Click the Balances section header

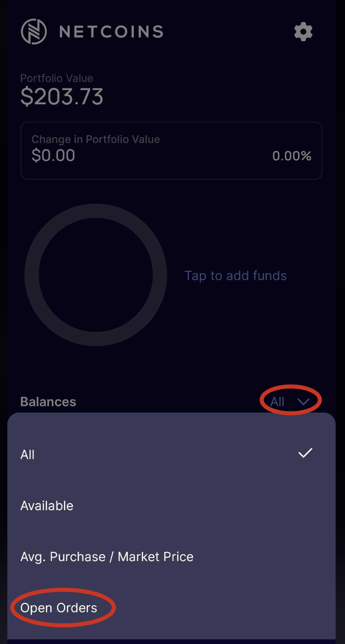pyautogui.click(x=48, y=401)
